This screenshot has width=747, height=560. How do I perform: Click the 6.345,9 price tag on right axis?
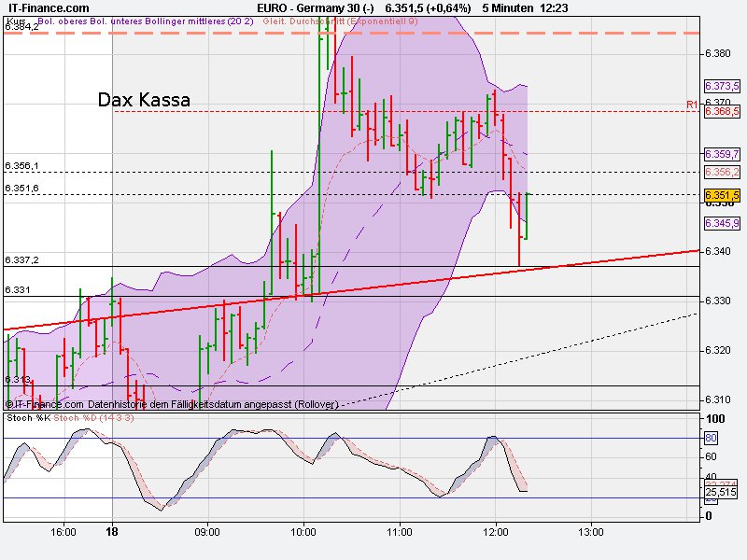coord(721,223)
